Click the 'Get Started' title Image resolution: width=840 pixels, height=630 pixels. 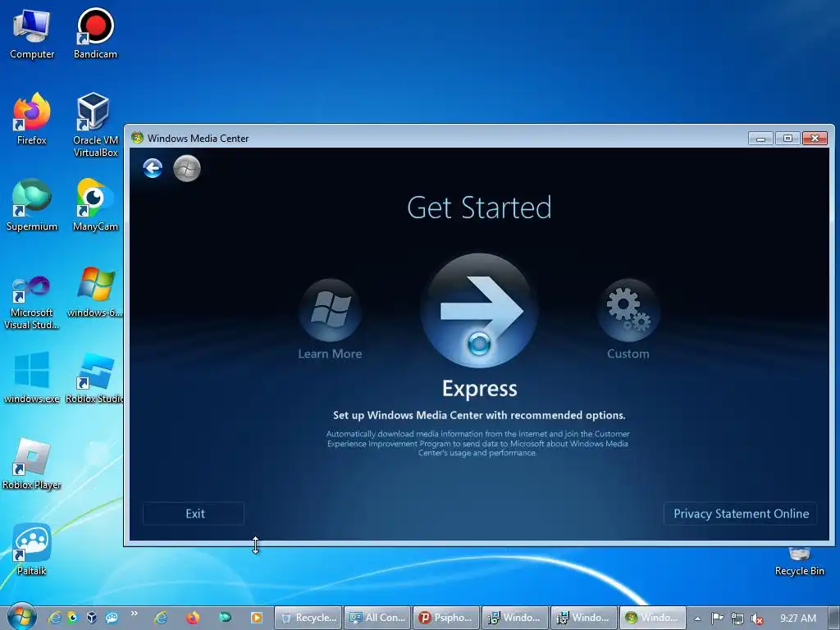[479, 208]
